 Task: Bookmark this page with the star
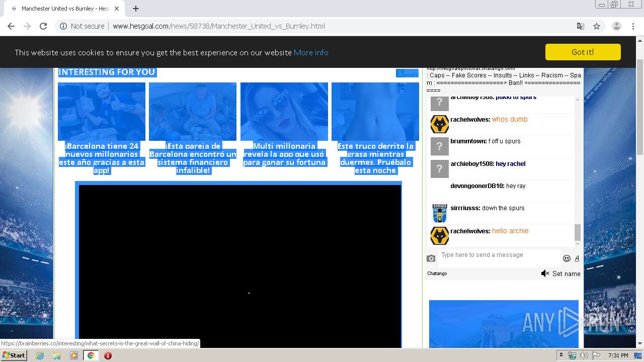pyautogui.click(x=597, y=26)
